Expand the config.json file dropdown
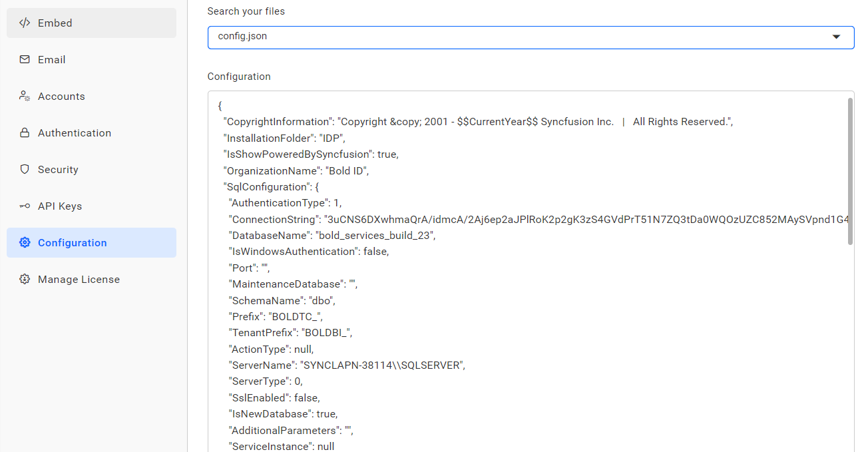868x452 pixels. click(837, 37)
